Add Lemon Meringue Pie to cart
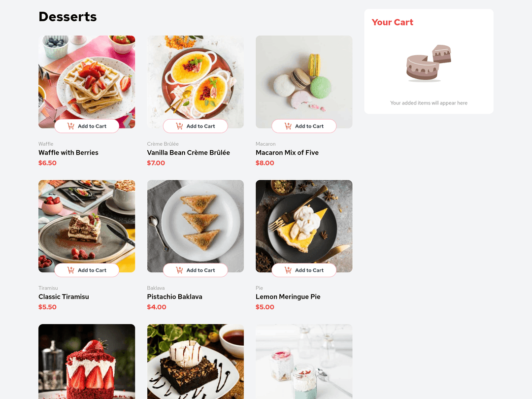Screen dimensions: 532x399 304,270
